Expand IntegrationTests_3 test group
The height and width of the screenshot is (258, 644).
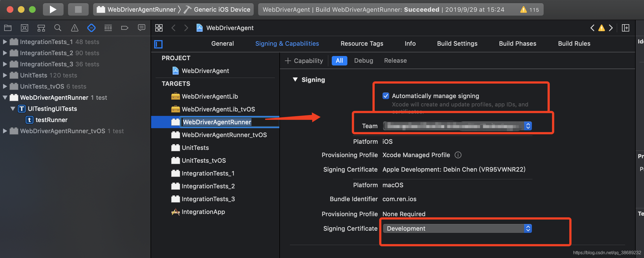(x=5, y=64)
